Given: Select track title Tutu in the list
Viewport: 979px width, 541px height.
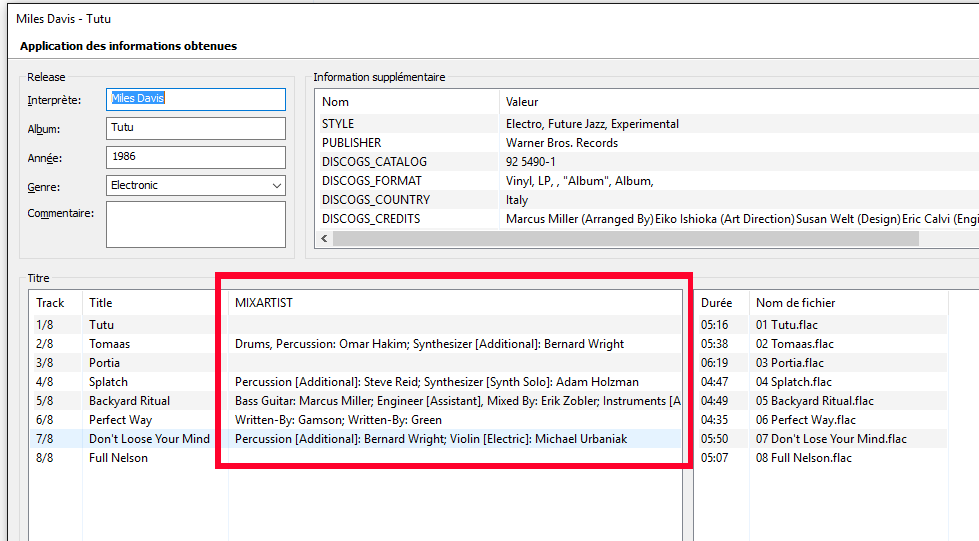Looking at the screenshot, I should point(101,325).
